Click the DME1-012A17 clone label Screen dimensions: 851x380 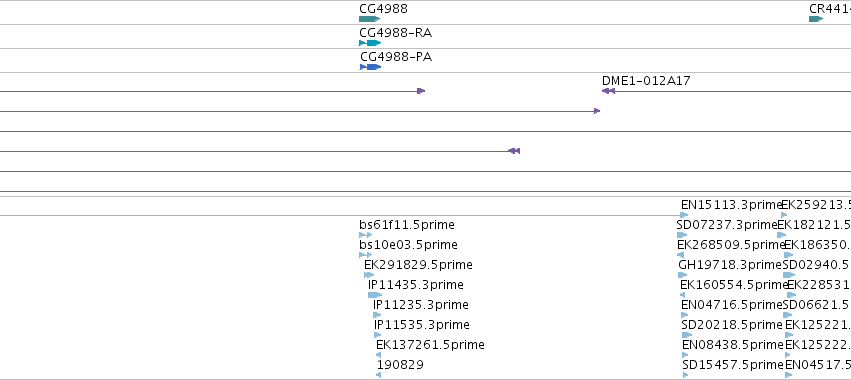(x=646, y=81)
